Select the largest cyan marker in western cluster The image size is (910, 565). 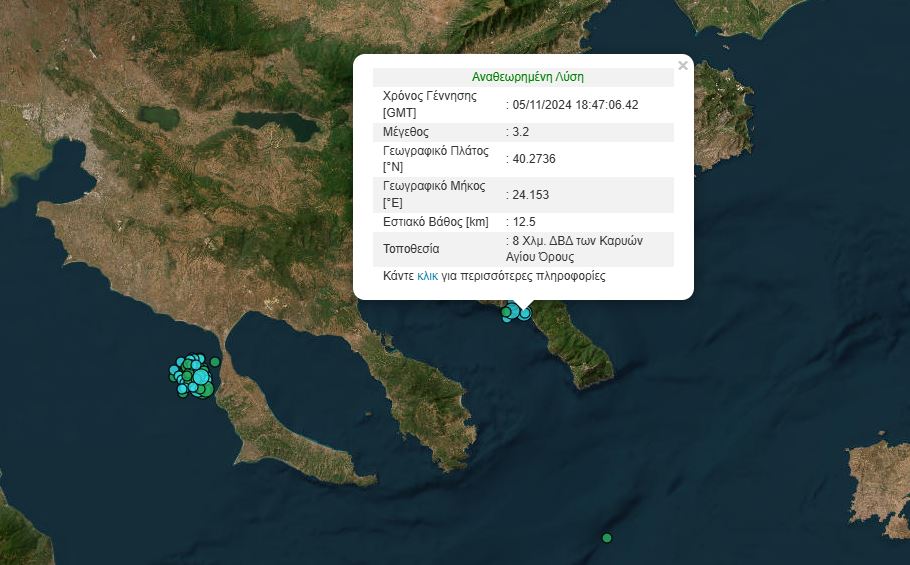pos(200,377)
